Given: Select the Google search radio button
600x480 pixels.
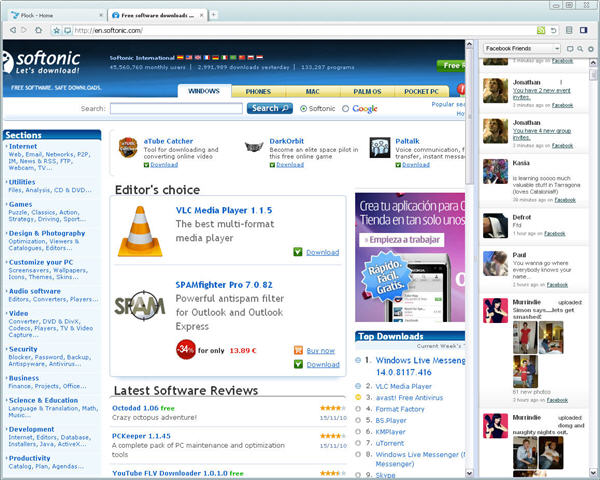Looking at the screenshot, I should click(x=346, y=108).
